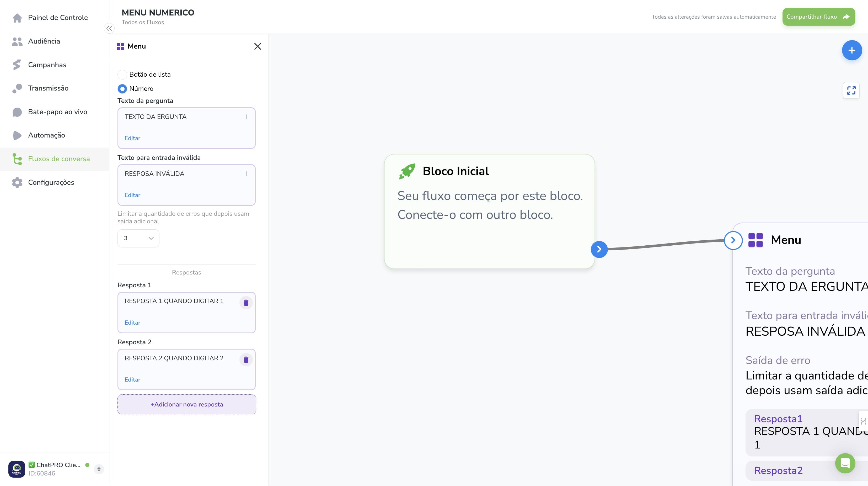Add a new block with plus button
Screen dimensions: 868x486
click(x=852, y=51)
